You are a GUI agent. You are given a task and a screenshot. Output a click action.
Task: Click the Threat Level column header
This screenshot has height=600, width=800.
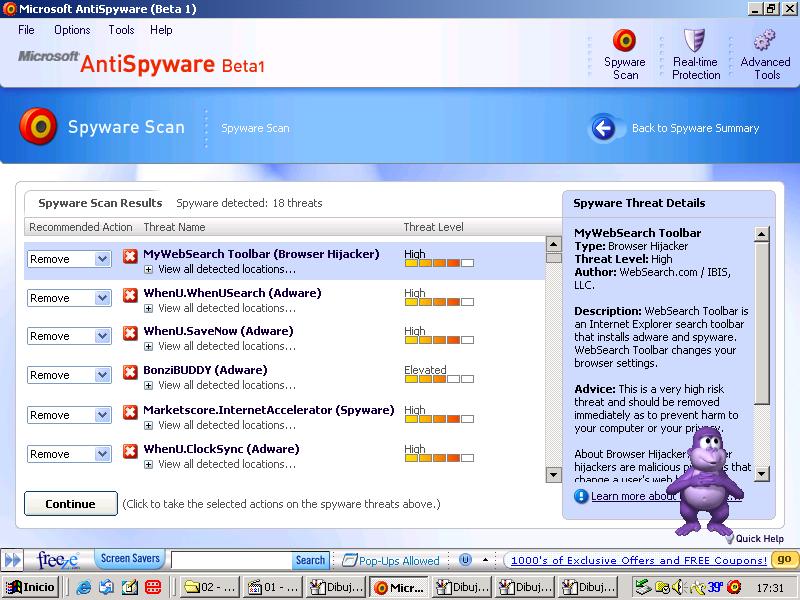[433, 227]
